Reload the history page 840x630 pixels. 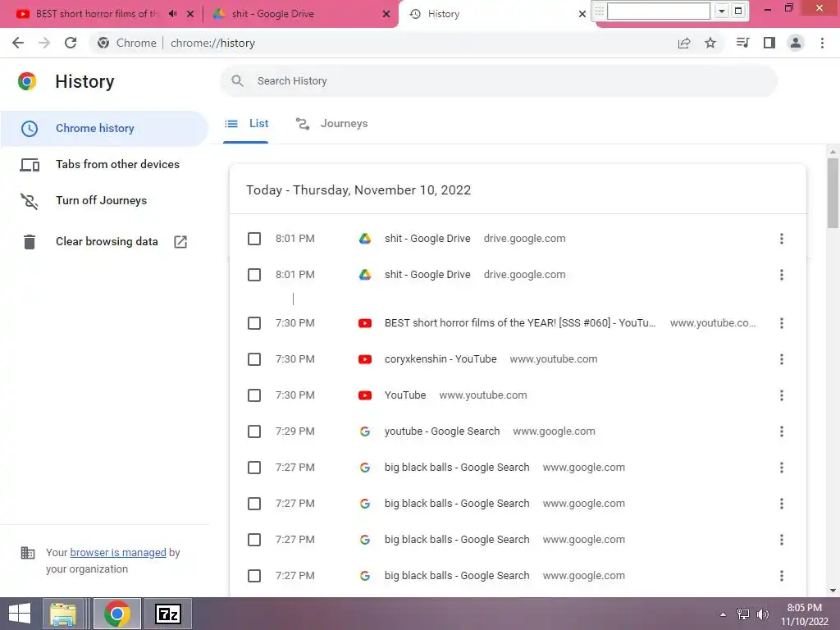[x=71, y=43]
